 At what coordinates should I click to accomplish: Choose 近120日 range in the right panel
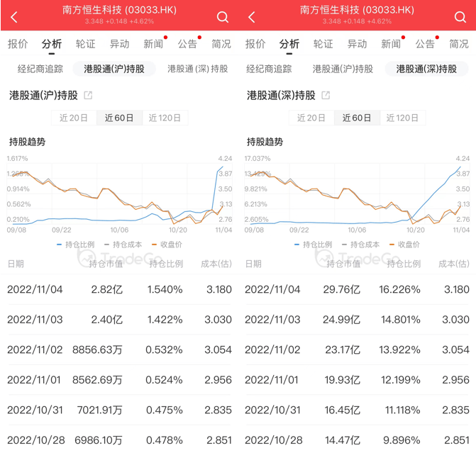click(402, 118)
